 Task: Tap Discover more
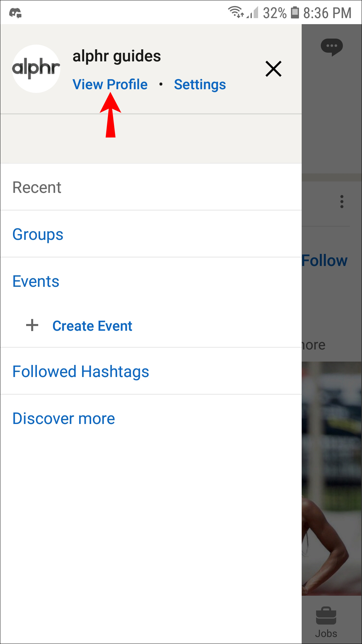[x=64, y=419]
